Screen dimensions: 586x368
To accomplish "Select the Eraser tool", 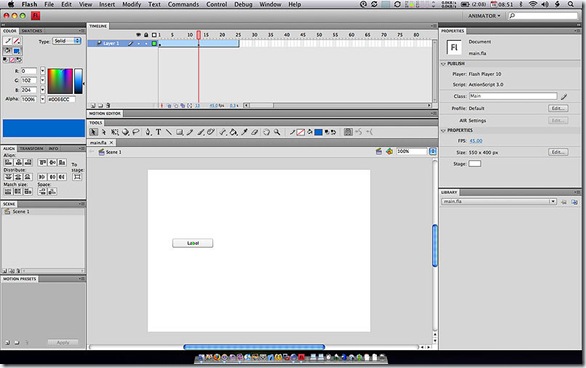I will pyautogui.click(x=255, y=132).
